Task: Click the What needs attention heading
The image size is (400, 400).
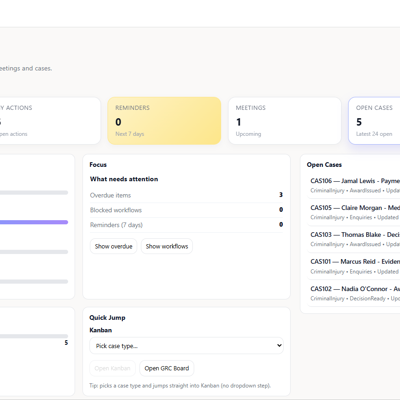Action: tap(124, 179)
